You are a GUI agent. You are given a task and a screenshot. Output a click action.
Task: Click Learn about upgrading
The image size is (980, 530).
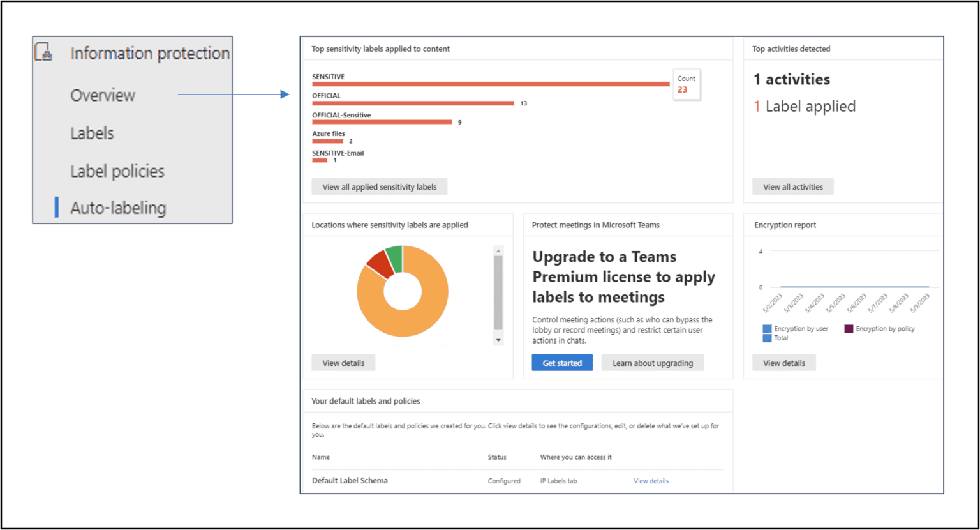coord(652,362)
